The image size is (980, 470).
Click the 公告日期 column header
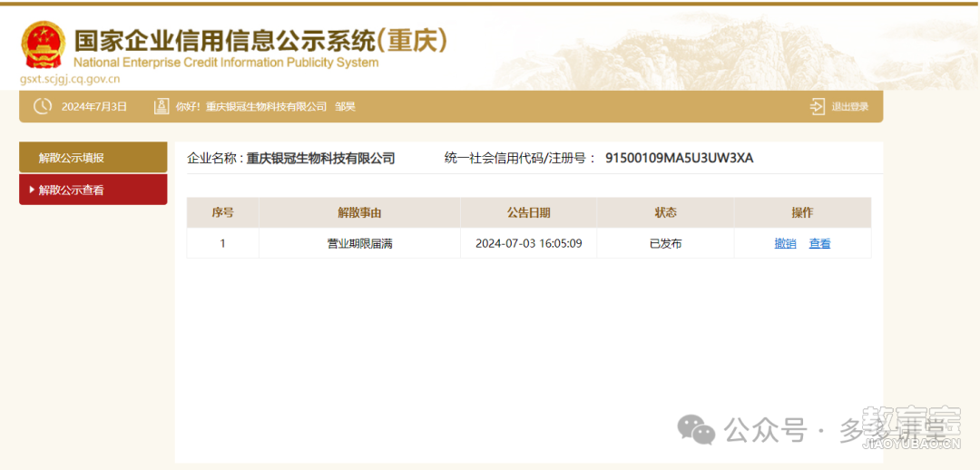529,212
